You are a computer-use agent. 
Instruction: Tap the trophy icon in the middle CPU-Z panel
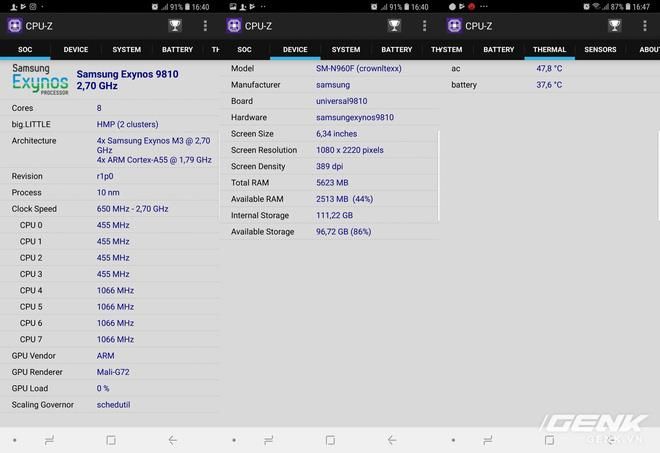pyautogui.click(x=395, y=26)
